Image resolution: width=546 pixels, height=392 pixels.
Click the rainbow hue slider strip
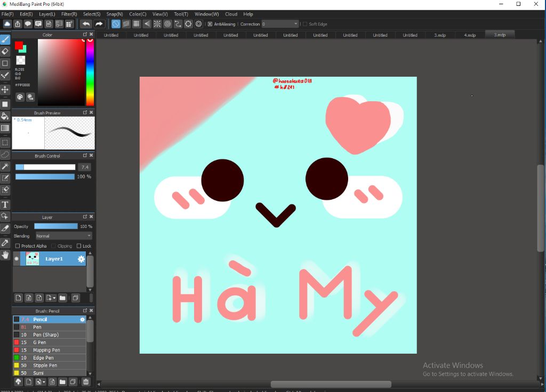click(x=90, y=72)
